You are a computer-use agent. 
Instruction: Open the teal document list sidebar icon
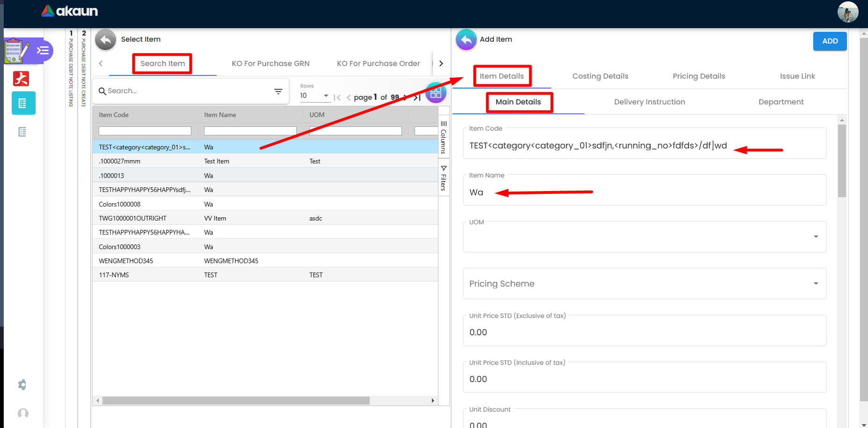click(x=23, y=103)
